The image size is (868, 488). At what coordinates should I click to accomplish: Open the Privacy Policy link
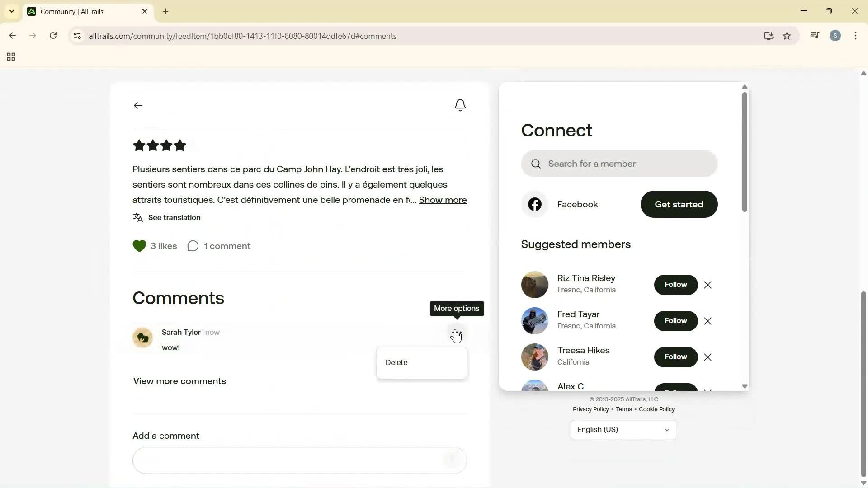[590, 409]
